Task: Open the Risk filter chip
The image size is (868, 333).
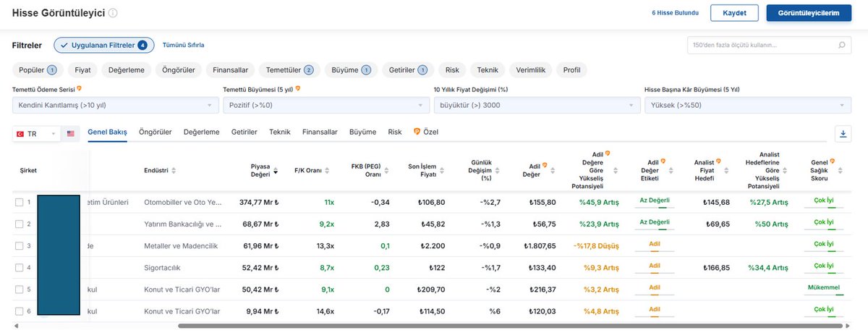Action: [x=452, y=70]
